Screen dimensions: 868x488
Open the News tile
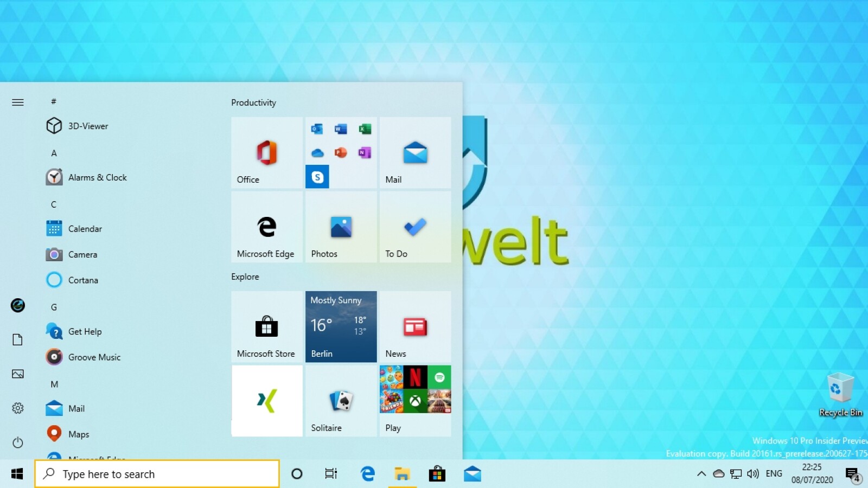[x=415, y=326]
